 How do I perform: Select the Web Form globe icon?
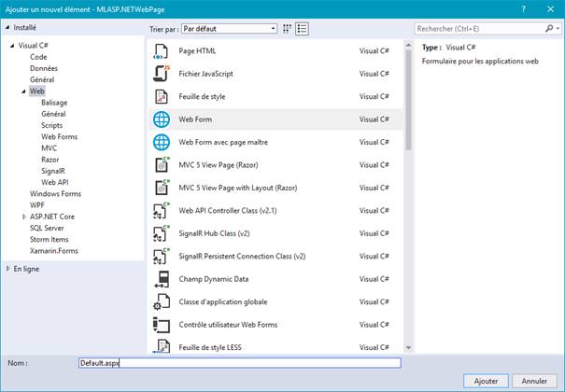pos(162,119)
